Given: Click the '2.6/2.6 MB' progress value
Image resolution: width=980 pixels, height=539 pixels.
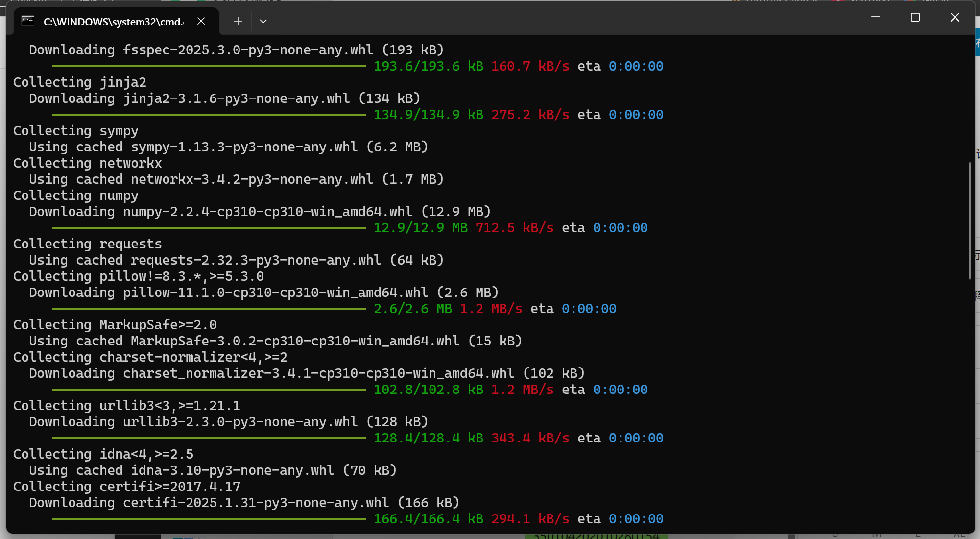Looking at the screenshot, I should pyautogui.click(x=413, y=309).
